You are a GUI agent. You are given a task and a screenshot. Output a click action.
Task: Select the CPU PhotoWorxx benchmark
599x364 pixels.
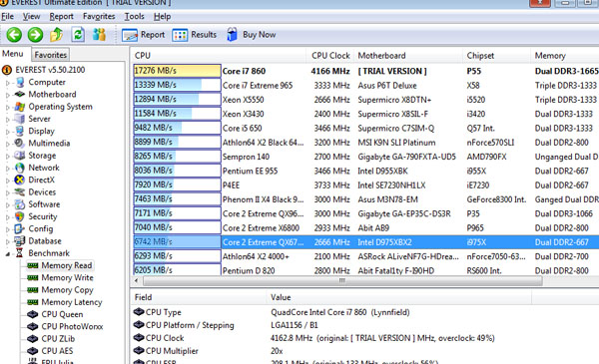72,327
